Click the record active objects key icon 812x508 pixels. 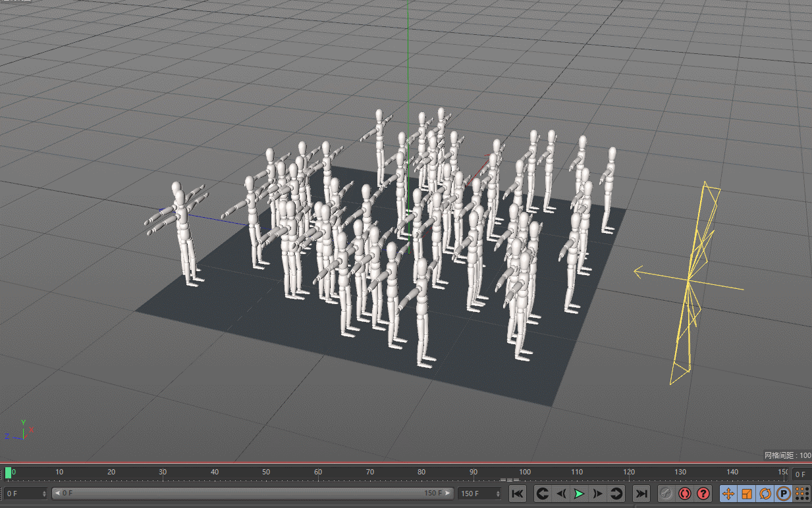pyautogui.click(x=666, y=494)
